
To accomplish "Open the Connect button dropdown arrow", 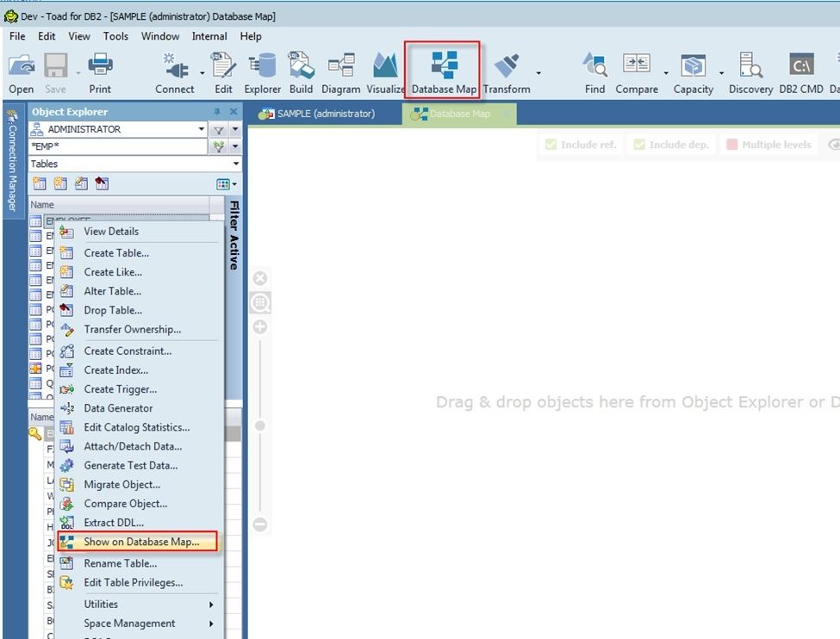I will [202, 72].
